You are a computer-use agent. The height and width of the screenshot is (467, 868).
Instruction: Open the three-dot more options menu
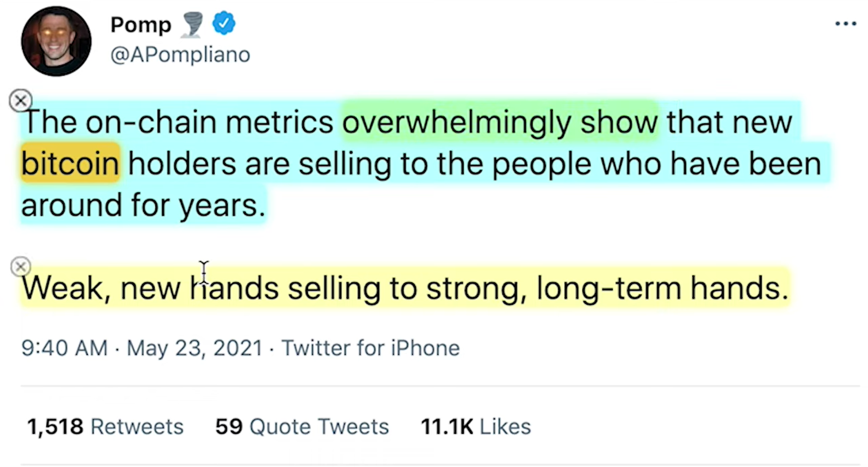(845, 24)
